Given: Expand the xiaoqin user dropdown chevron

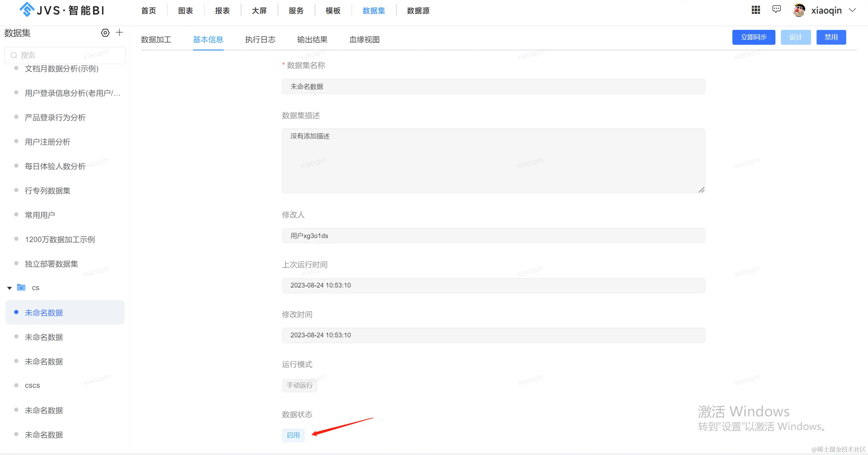Looking at the screenshot, I should 852,10.
